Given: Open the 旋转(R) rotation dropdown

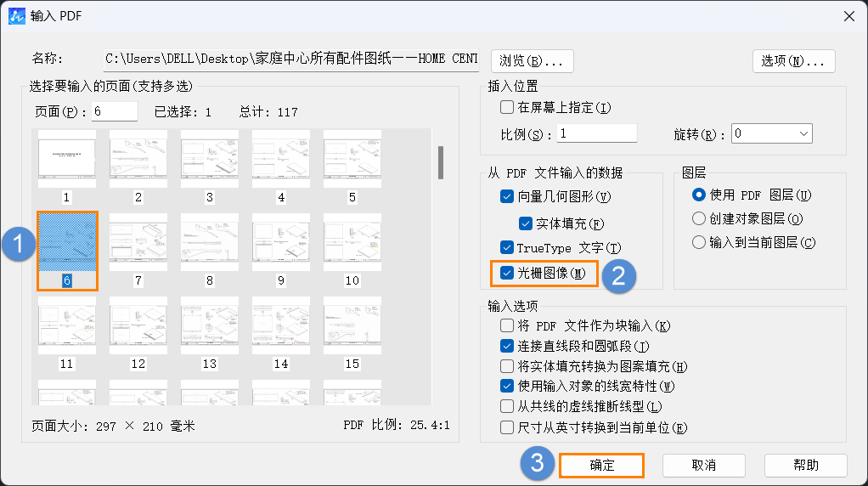Looking at the screenshot, I should [x=772, y=133].
